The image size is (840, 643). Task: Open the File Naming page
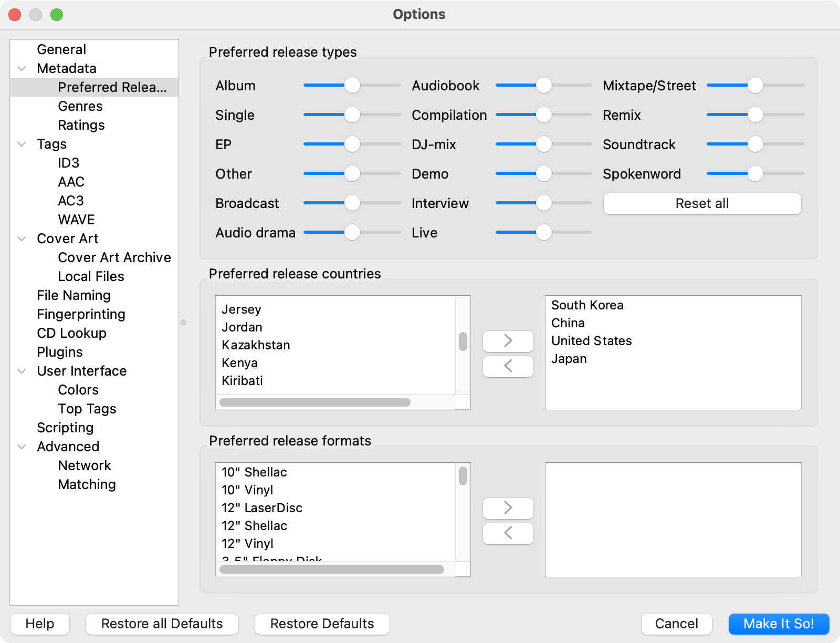tap(74, 295)
